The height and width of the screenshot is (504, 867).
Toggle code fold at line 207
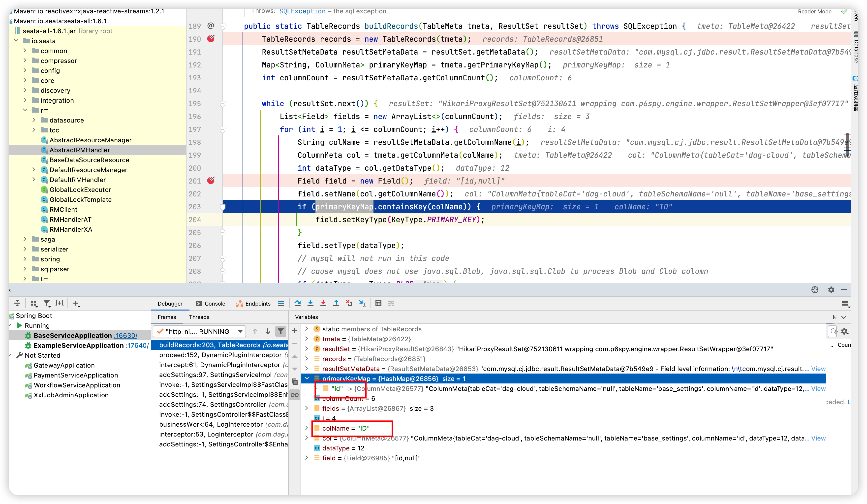pyautogui.click(x=223, y=258)
